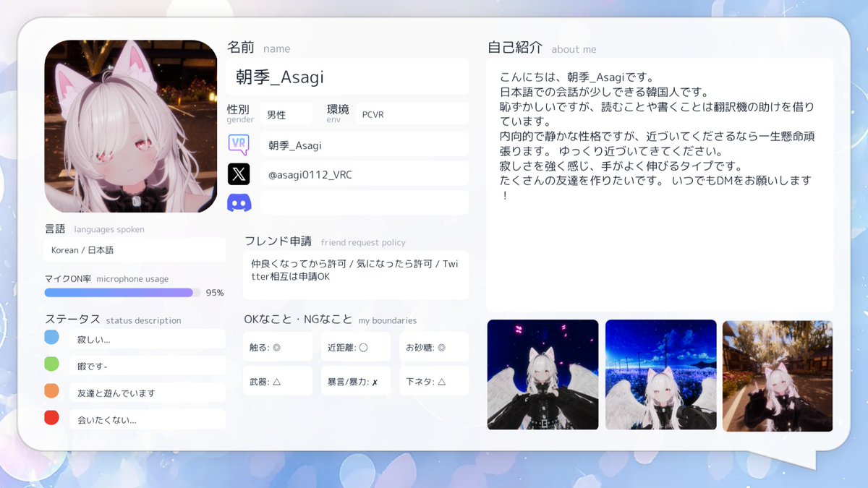Open the sunny street waving thumbnail

(x=778, y=376)
